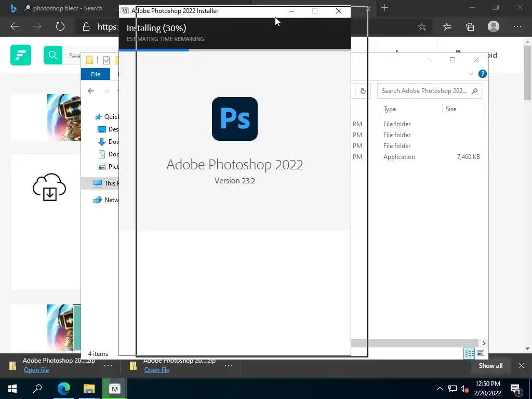Close the Edge downloads bar
This screenshot has width=532, height=399.
tap(522, 365)
